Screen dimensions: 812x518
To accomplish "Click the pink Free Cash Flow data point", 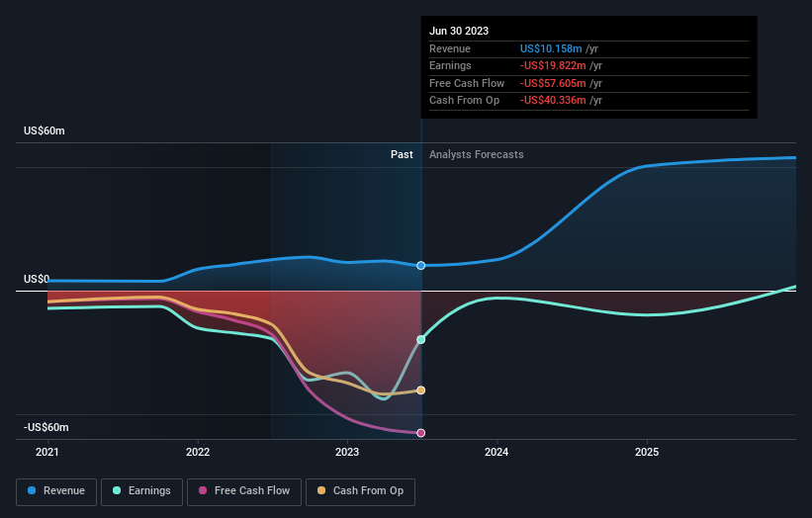I will 421,433.
